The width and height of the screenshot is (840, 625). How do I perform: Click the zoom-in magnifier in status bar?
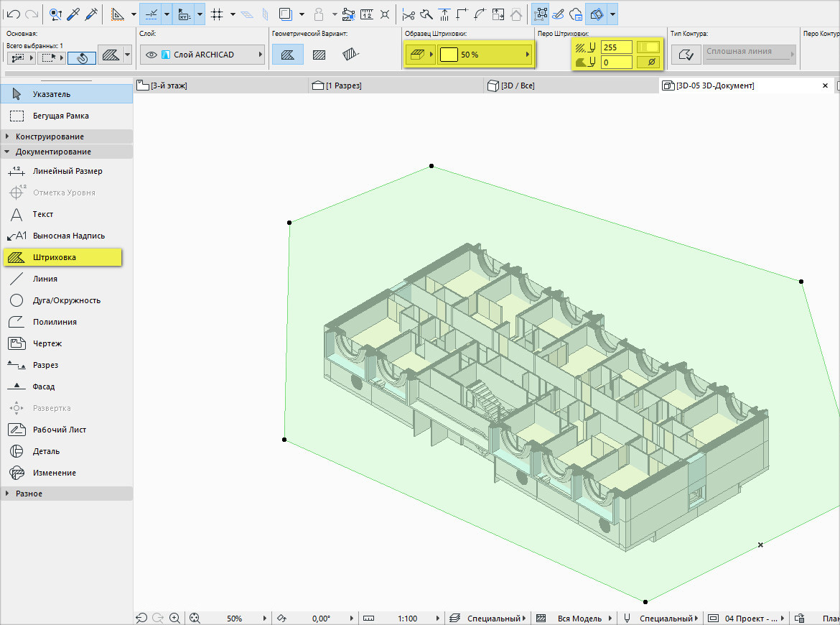[x=174, y=618]
